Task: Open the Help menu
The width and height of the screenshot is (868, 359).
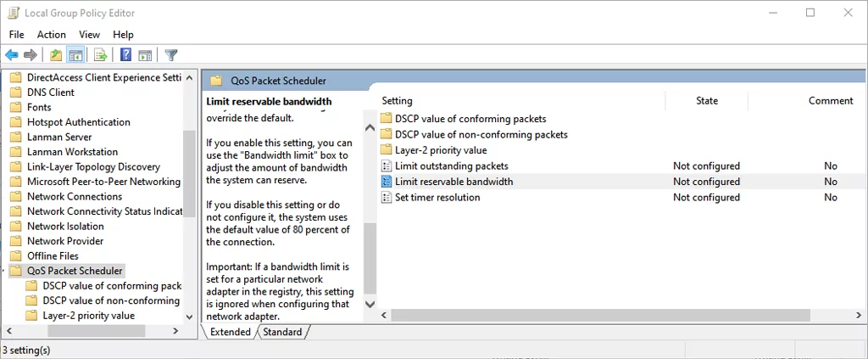Action: (124, 34)
